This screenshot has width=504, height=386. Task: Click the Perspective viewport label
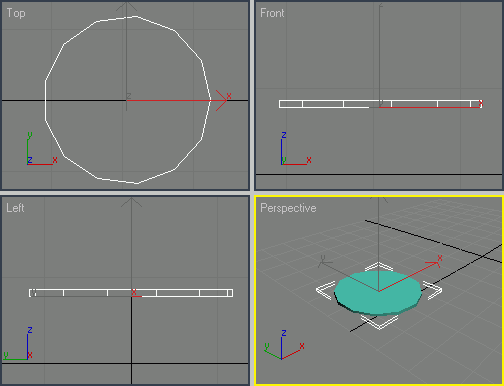point(288,208)
